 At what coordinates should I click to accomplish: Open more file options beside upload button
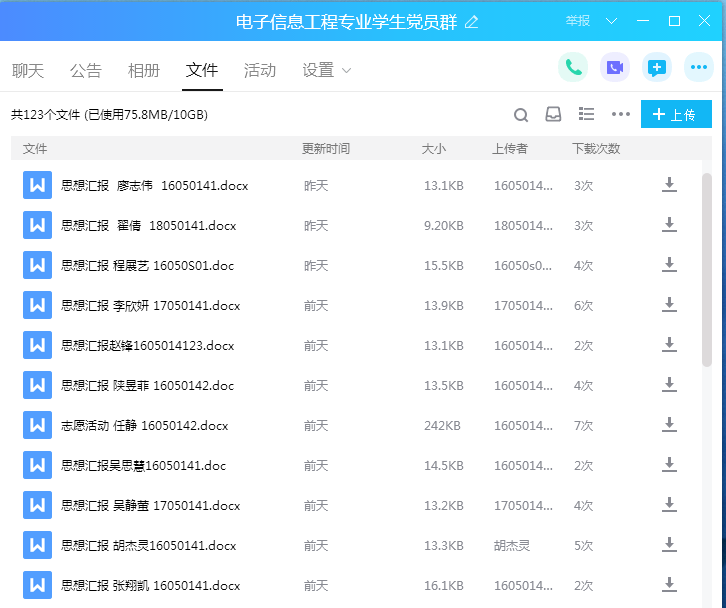click(x=621, y=115)
